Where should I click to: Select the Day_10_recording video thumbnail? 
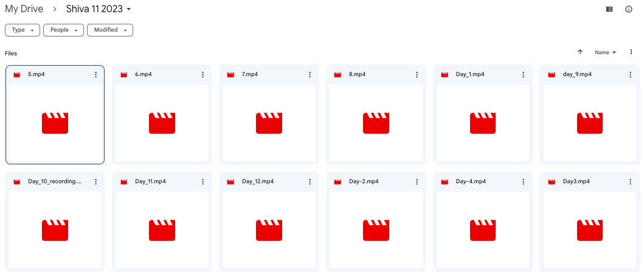55,230
